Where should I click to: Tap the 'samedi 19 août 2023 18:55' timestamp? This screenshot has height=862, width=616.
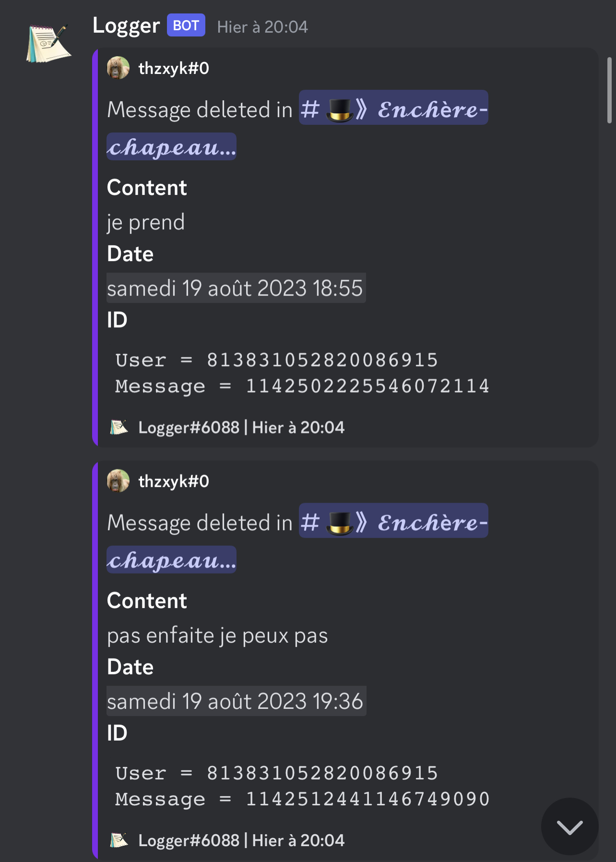click(236, 288)
